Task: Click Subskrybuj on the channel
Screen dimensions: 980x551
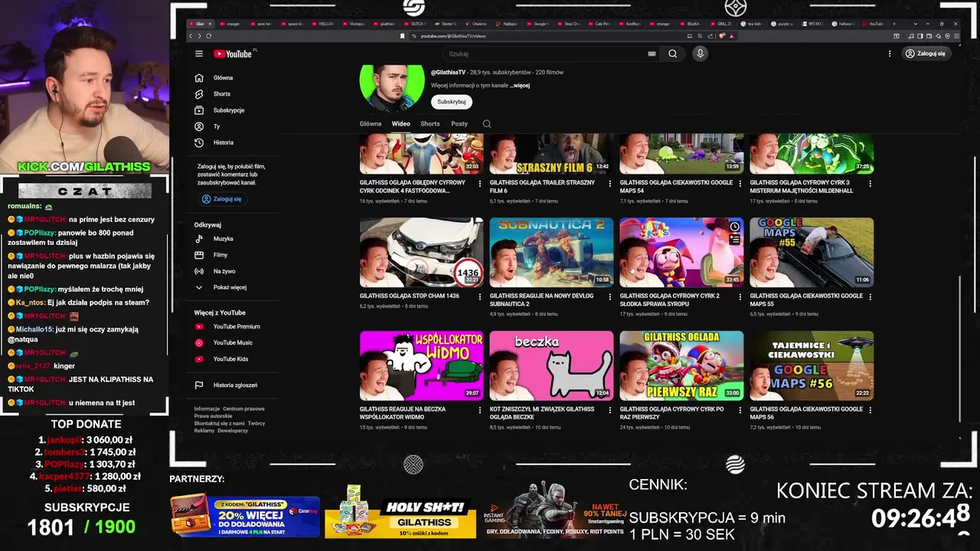Action: point(452,102)
